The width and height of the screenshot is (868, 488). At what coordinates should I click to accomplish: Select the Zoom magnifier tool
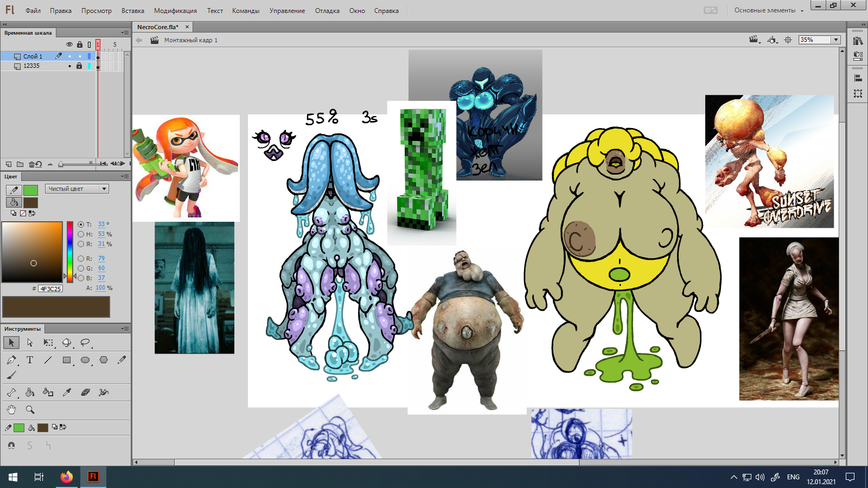pyautogui.click(x=30, y=410)
